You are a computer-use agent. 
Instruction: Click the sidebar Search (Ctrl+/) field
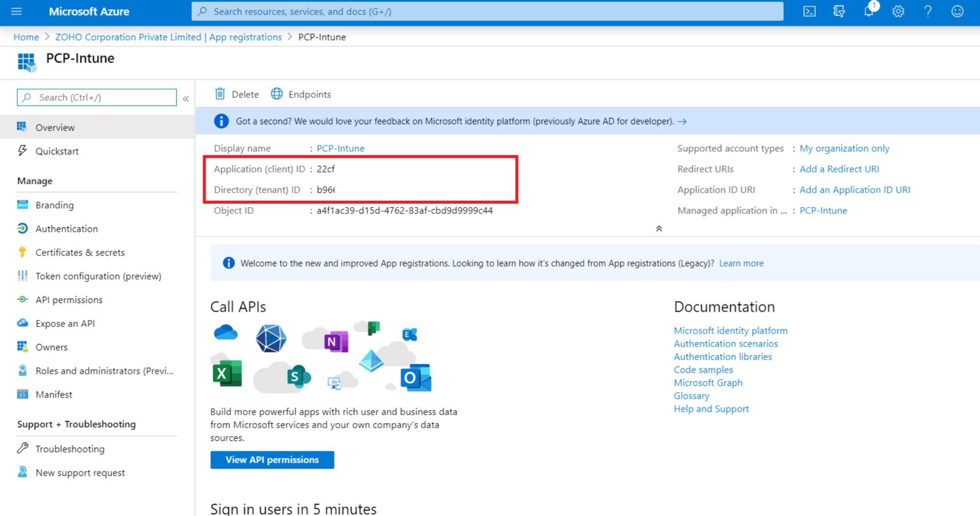pos(97,97)
